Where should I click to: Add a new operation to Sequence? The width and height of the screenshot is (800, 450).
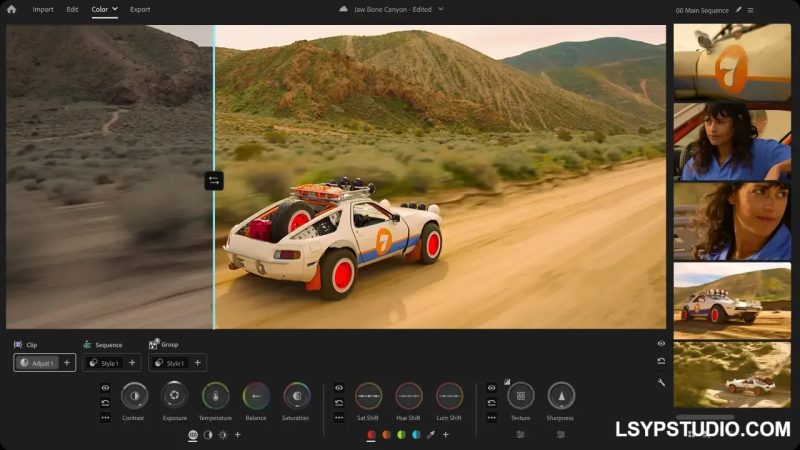132,362
